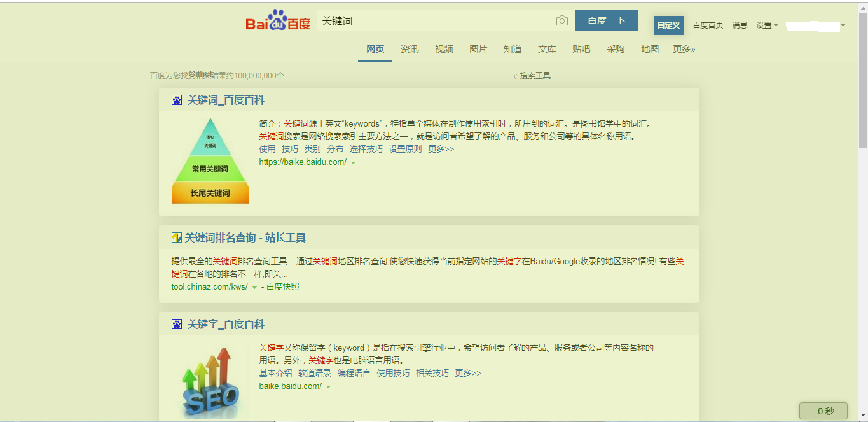Switch to the 网页 tab
The image size is (868, 422).
coord(375,49)
